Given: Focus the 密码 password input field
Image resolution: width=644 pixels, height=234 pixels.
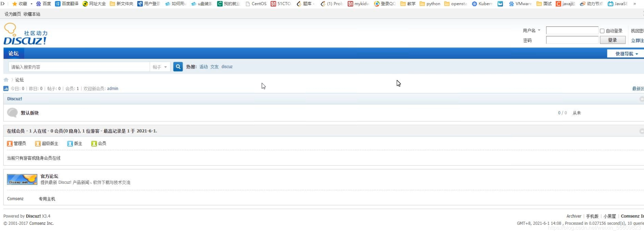Looking at the screenshot, I should pyautogui.click(x=572, y=40).
